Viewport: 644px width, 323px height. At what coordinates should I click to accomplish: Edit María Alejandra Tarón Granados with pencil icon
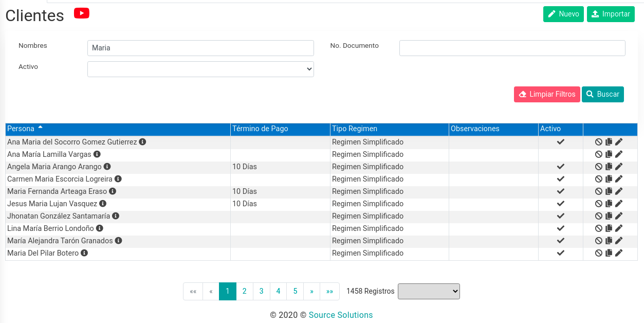point(619,241)
